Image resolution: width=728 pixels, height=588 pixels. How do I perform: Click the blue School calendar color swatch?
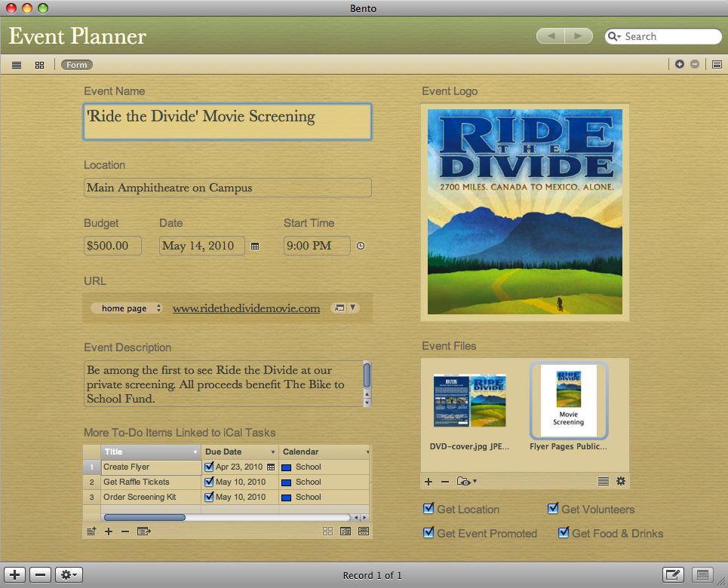[287, 467]
